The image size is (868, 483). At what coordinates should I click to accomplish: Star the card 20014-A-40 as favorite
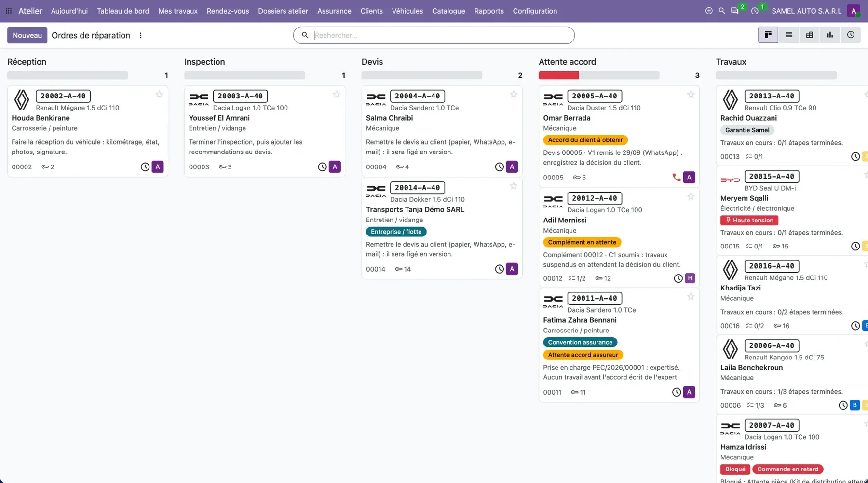514,186
